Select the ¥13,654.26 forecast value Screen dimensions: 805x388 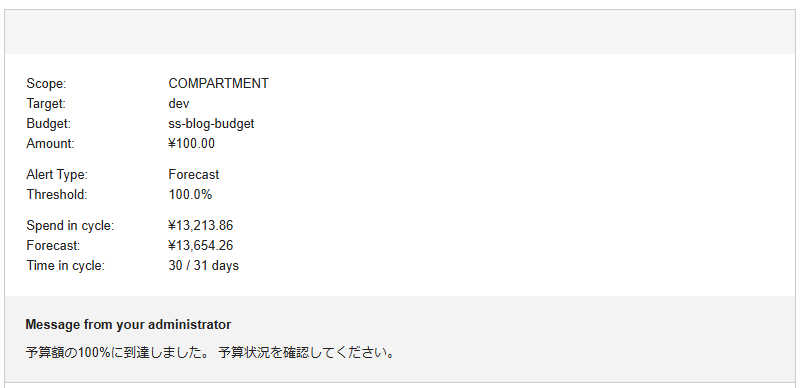[200, 245]
